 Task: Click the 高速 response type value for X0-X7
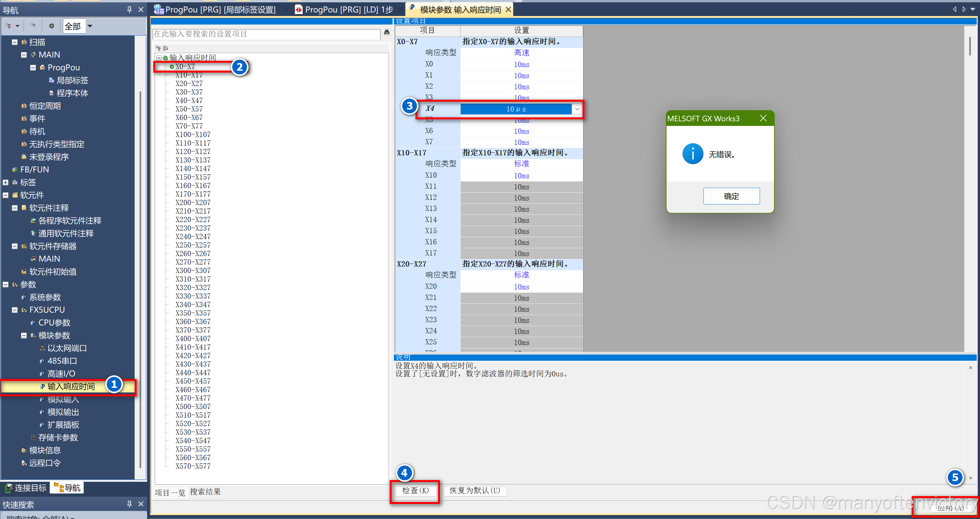point(521,53)
